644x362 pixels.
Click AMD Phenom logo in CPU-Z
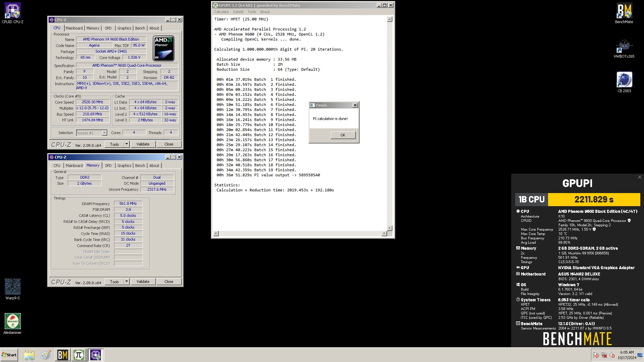[x=164, y=49]
